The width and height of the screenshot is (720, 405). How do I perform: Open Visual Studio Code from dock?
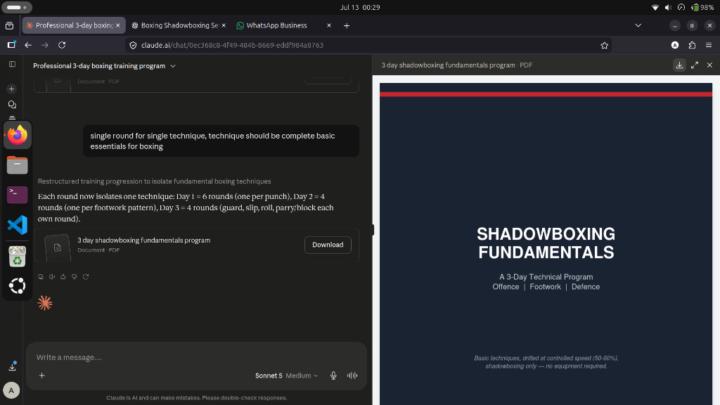click(17, 225)
